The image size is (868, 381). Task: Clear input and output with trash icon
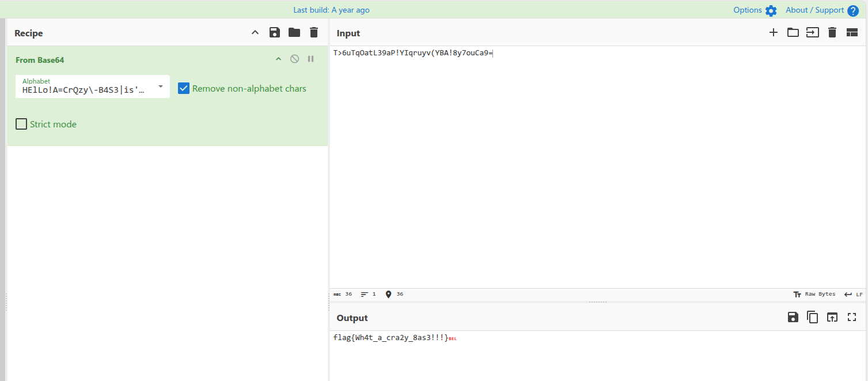coord(832,33)
